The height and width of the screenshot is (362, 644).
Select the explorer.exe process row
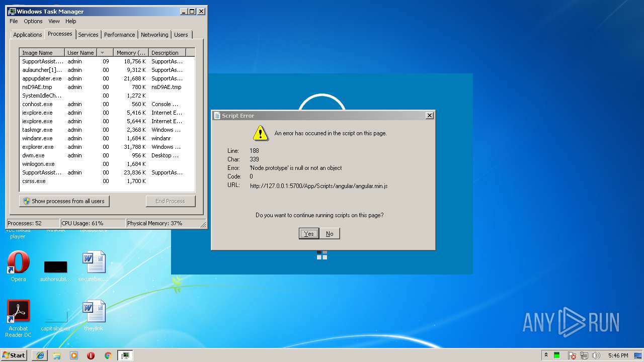click(x=107, y=147)
